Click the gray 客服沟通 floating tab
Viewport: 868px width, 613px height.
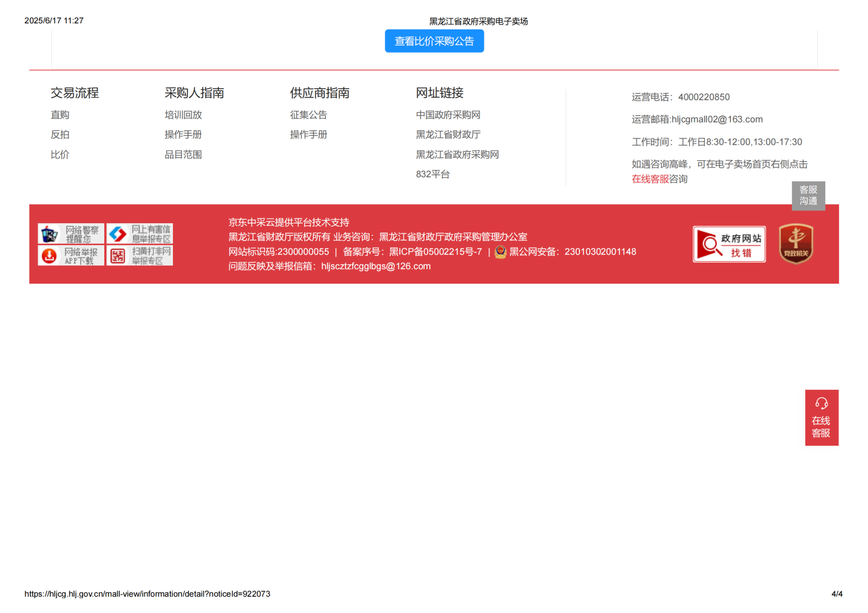[808, 195]
